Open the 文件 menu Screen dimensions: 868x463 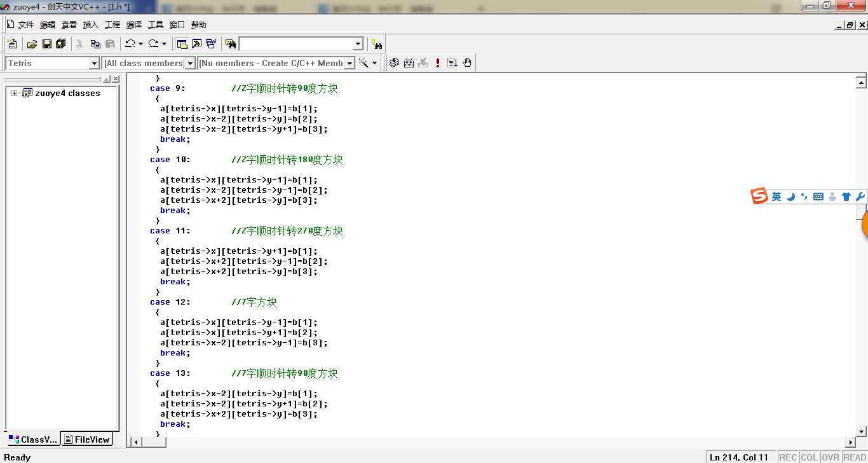pos(25,25)
